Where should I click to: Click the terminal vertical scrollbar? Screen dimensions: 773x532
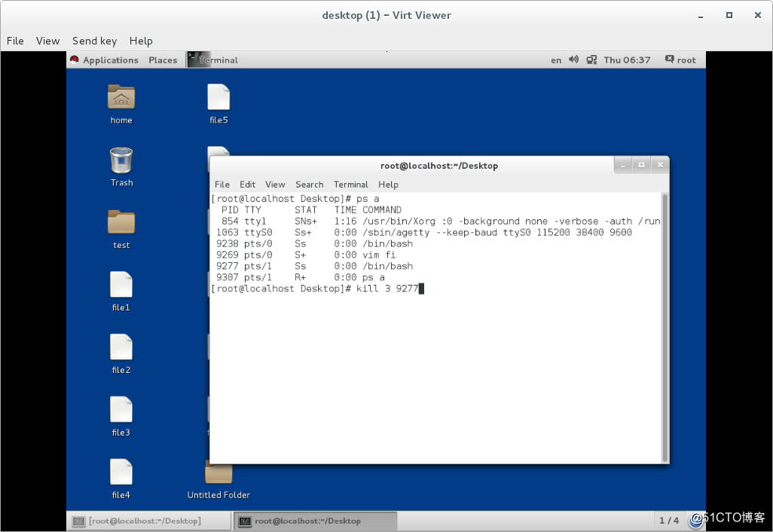665,327
